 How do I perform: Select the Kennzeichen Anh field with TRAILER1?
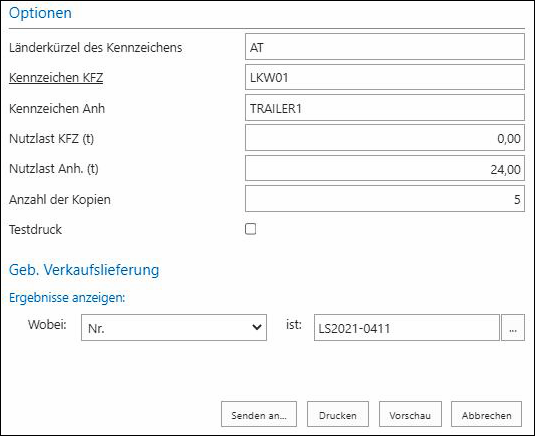385,108
